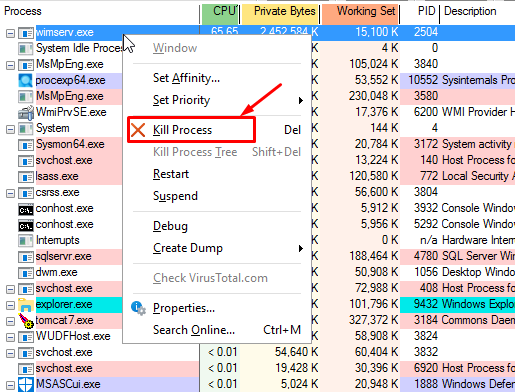Click private bytes value 19,428 K
515x392 pixels.
click(296, 368)
